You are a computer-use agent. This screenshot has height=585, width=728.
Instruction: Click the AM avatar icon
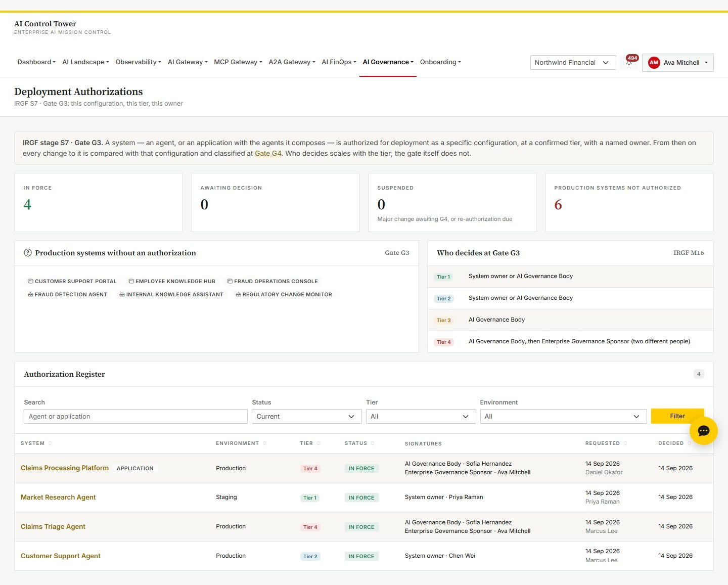(x=654, y=63)
